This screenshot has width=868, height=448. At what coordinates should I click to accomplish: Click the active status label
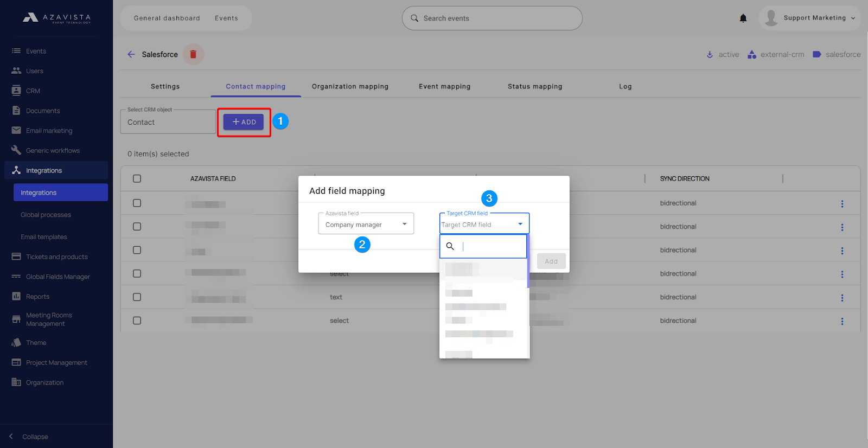pos(729,54)
